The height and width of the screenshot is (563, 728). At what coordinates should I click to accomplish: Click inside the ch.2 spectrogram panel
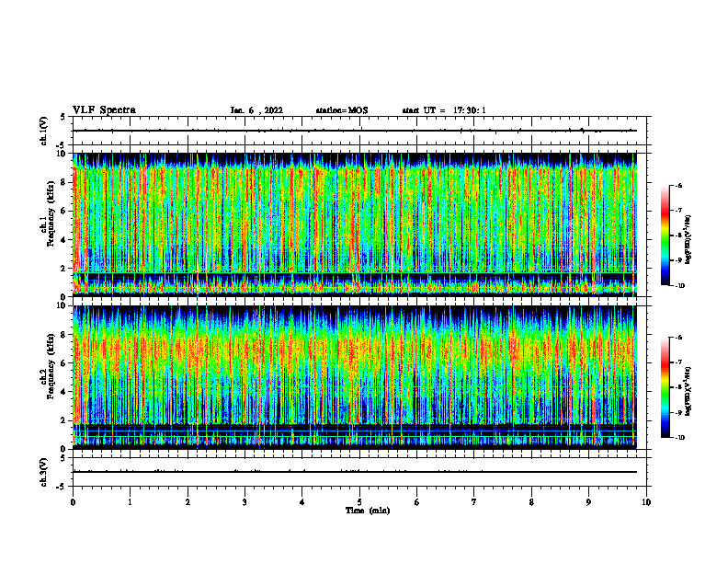click(x=355, y=377)
